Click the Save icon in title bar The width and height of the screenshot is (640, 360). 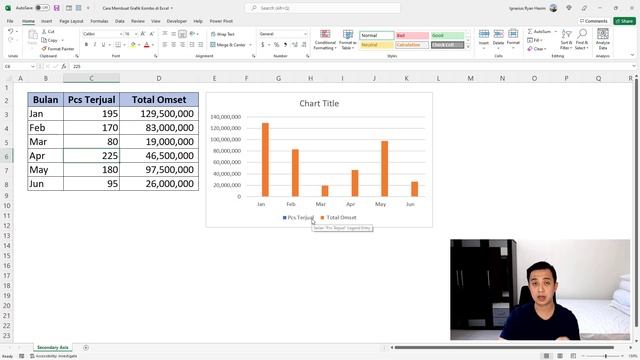[57, 8]
